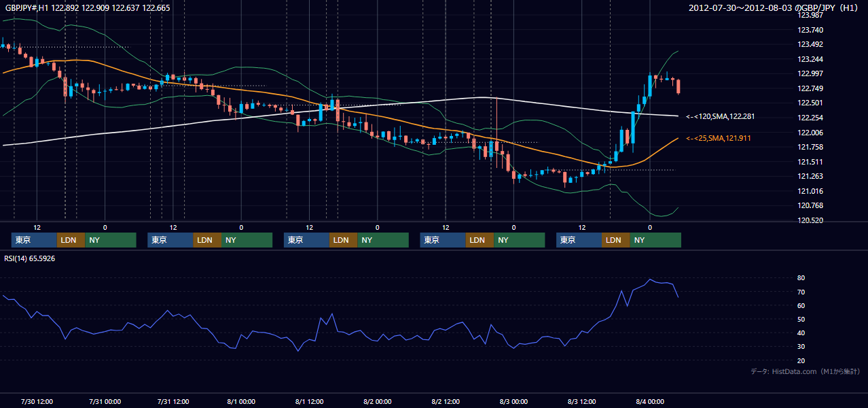868x408 pixels.
Task: Pick the NY session box for 8/1
Action: pos(384,240)
